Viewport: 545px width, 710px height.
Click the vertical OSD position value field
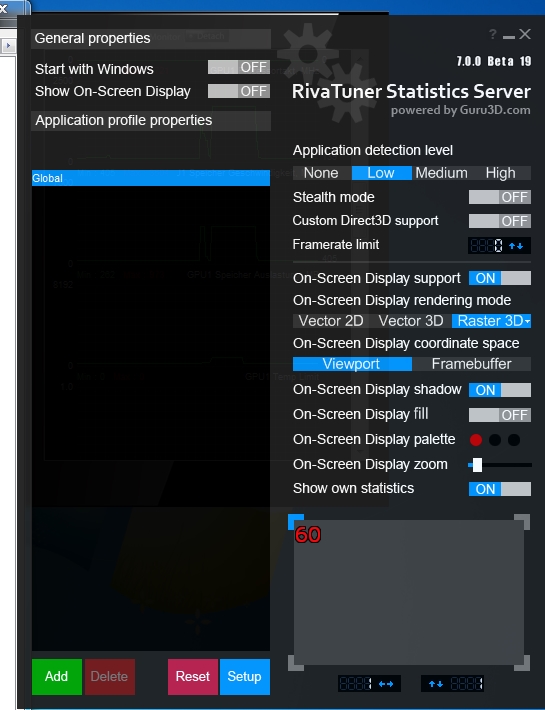(467, 684)
